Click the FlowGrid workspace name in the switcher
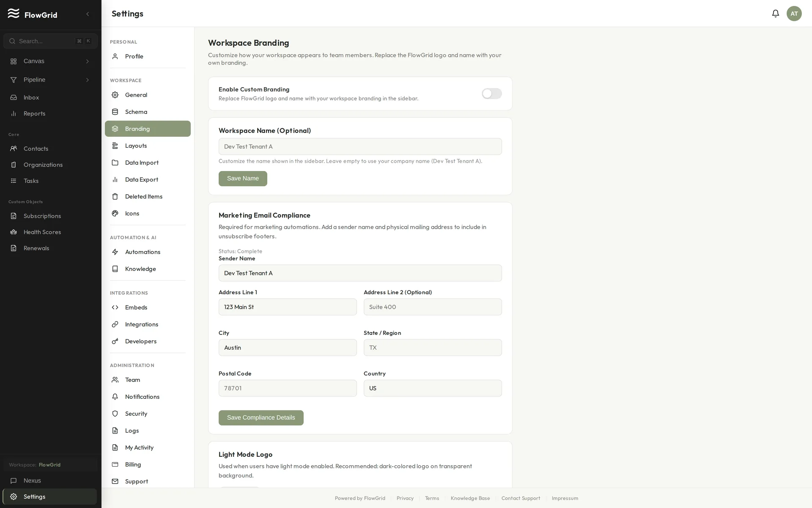 pos(49,465)
